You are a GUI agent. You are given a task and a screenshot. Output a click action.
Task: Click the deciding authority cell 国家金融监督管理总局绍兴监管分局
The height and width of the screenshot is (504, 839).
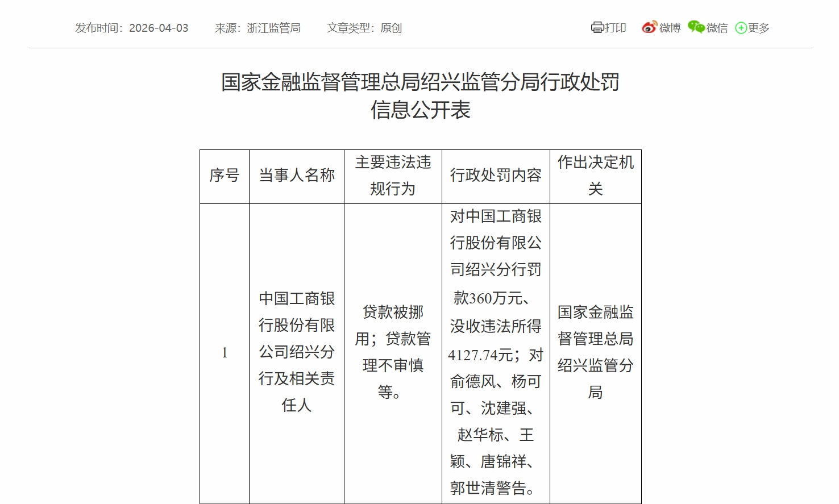(x=596, y=353)
